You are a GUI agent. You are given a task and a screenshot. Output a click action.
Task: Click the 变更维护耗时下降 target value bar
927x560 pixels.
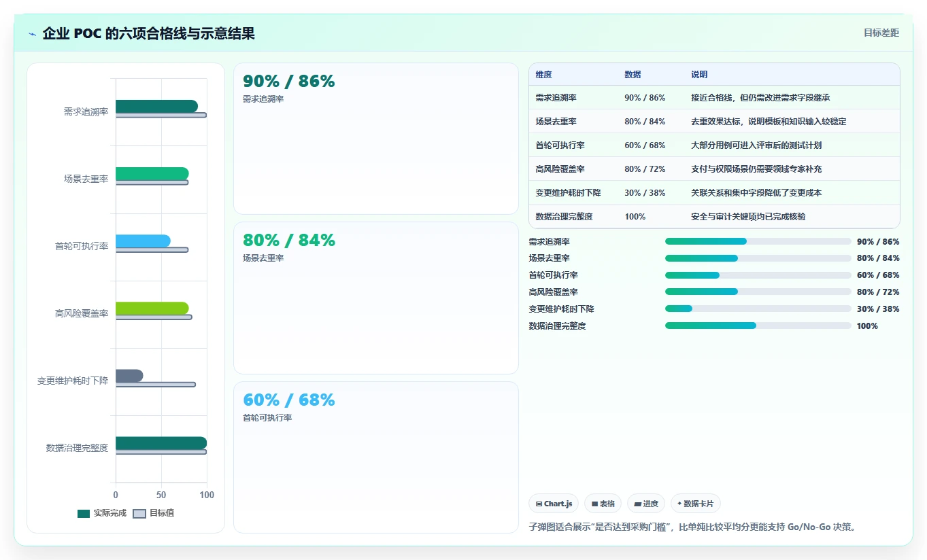(x=155, y=385)
